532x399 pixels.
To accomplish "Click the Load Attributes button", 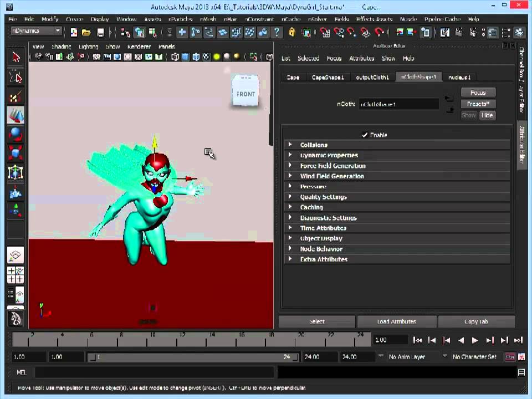I will 397,321.
